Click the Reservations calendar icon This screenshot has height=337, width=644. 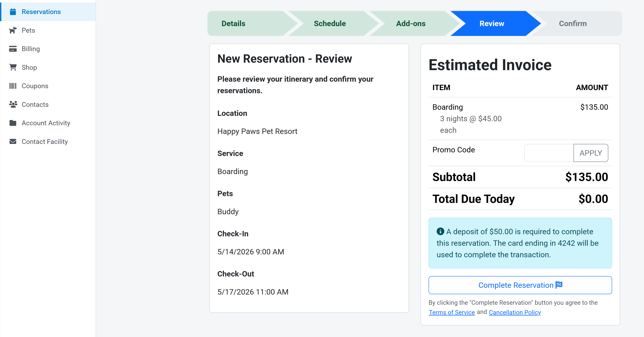[x=13, y=12]
